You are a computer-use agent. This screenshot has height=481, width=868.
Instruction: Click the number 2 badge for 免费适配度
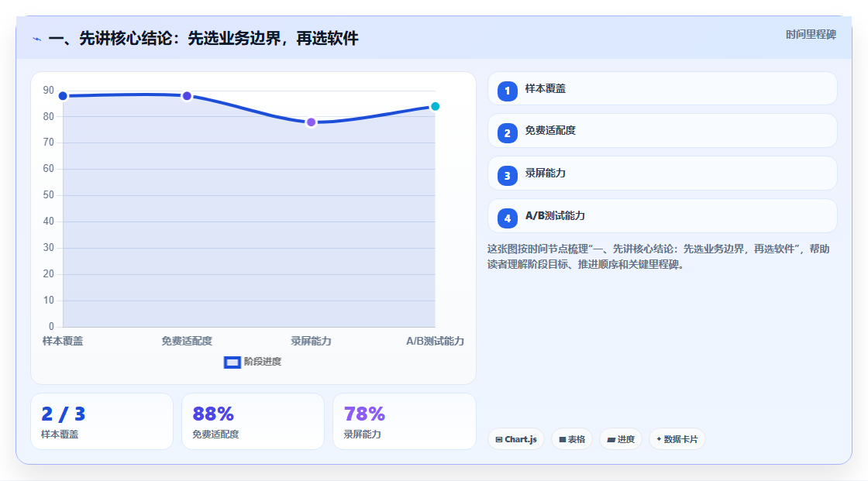pyautogui.click(x=507, y=133)
